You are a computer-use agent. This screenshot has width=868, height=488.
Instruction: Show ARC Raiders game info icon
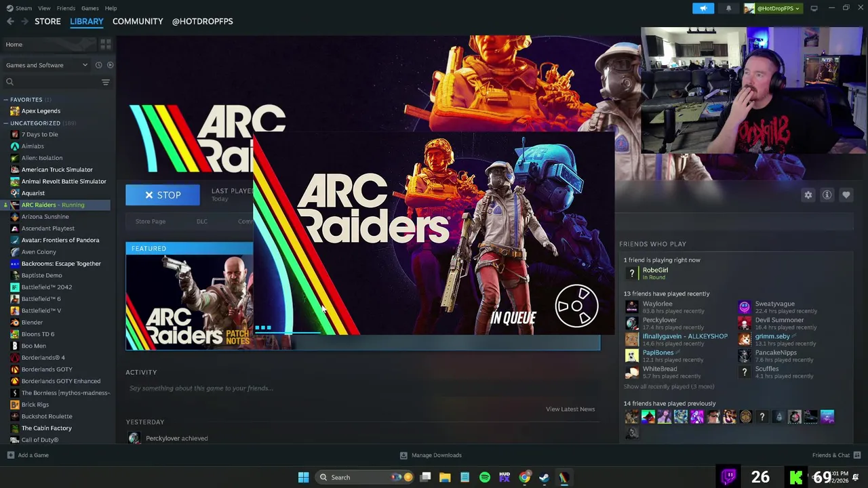pyautogui.click(x=827, y=195)
